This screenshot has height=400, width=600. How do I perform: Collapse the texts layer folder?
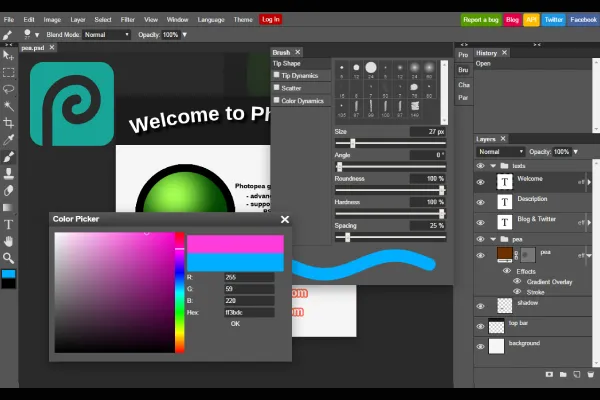[x=492, y=166]
